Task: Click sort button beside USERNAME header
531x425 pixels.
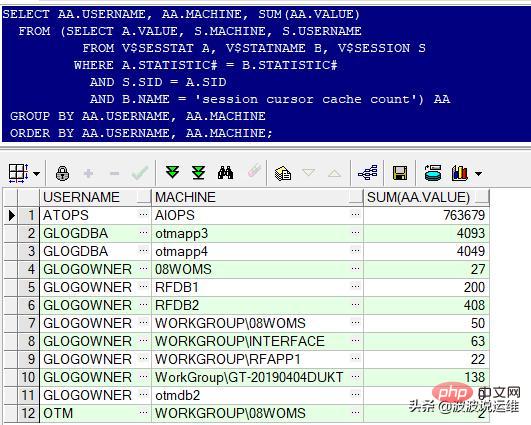Action: pyautogui.click(x=144, y=197)
